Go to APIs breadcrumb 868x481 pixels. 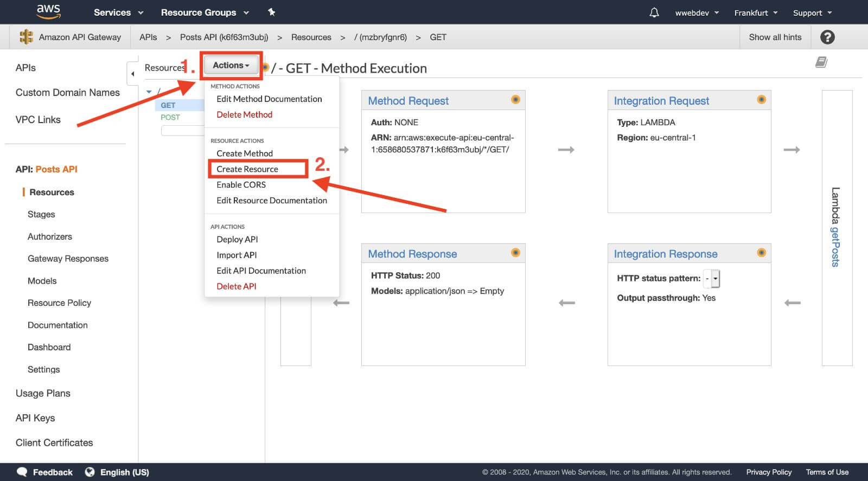pyautogui.click(x=148, y=37)
